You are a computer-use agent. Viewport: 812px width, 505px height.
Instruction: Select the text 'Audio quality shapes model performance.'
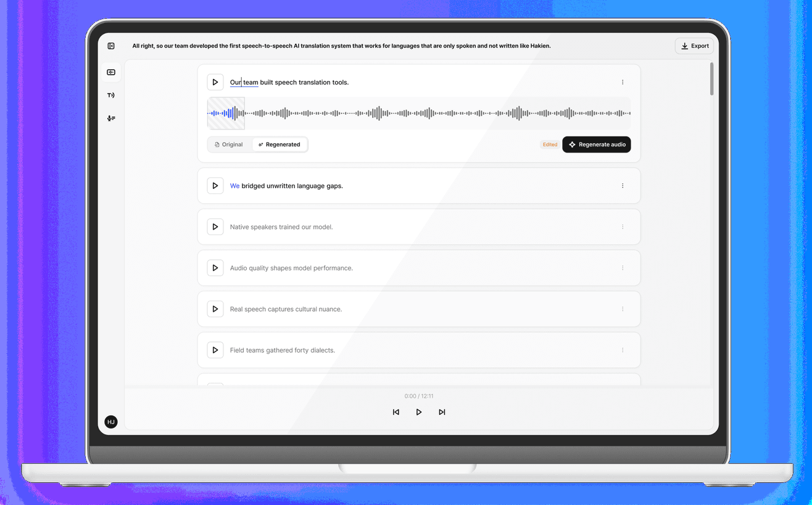[x=291, y=268]
